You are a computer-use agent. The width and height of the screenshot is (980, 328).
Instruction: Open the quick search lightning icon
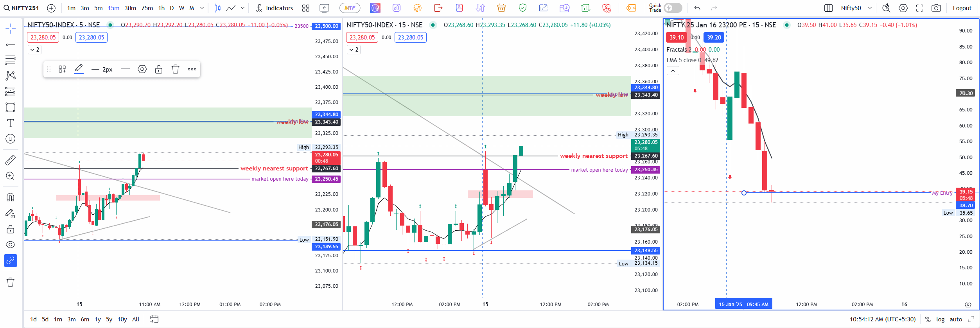pos(886,8)
